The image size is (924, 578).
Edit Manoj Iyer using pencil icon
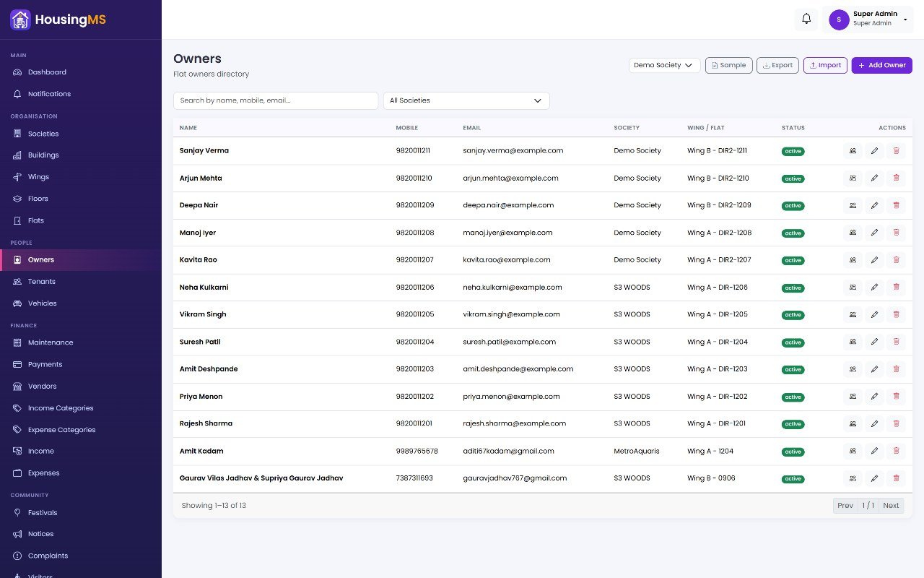coord(874,233)
